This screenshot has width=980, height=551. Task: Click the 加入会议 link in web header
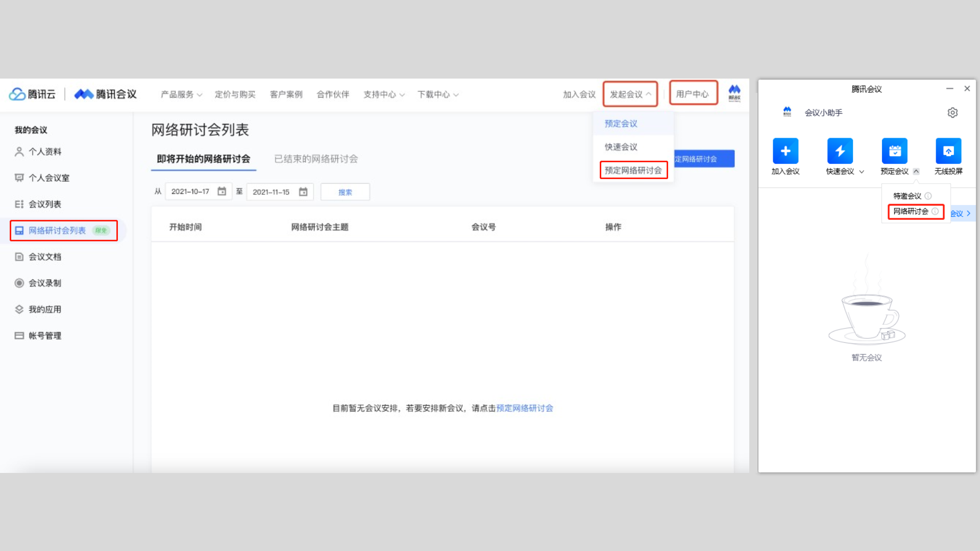579,94
